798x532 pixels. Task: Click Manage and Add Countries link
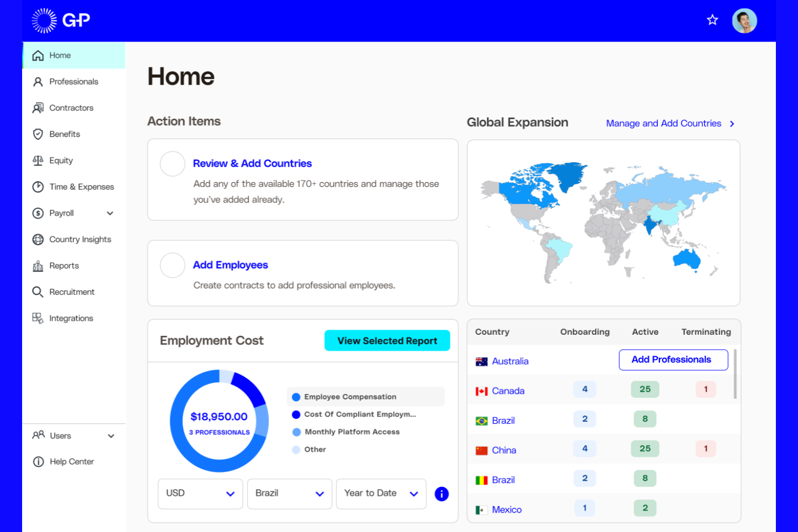click(663, 123)
